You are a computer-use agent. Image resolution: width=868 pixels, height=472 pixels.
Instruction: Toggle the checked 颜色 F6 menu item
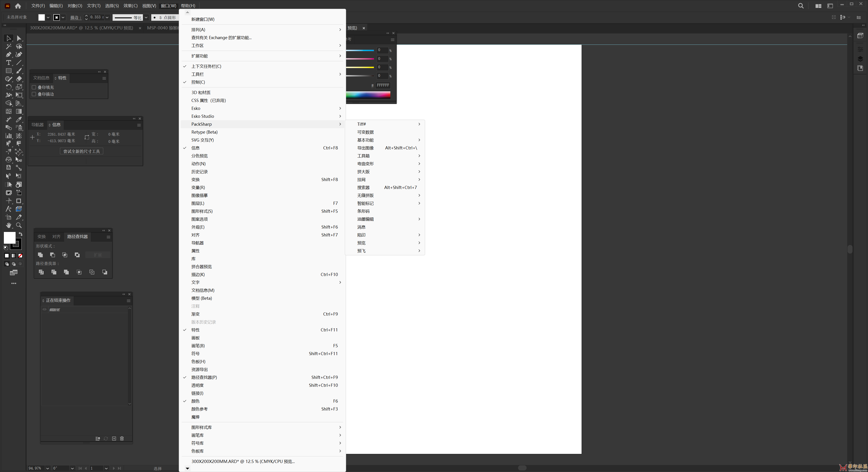(262, 401)
